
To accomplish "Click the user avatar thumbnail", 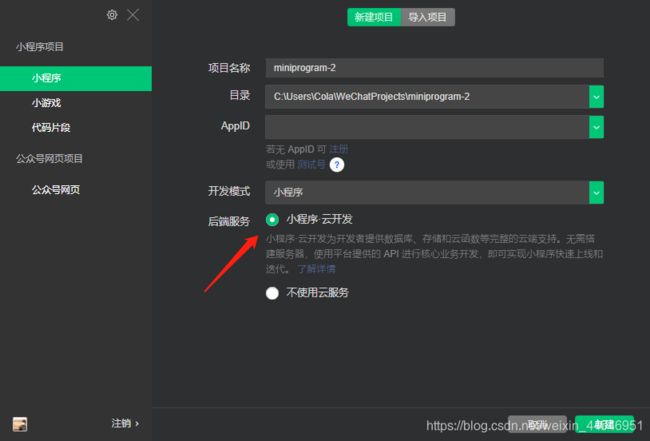I will [20, 424].
